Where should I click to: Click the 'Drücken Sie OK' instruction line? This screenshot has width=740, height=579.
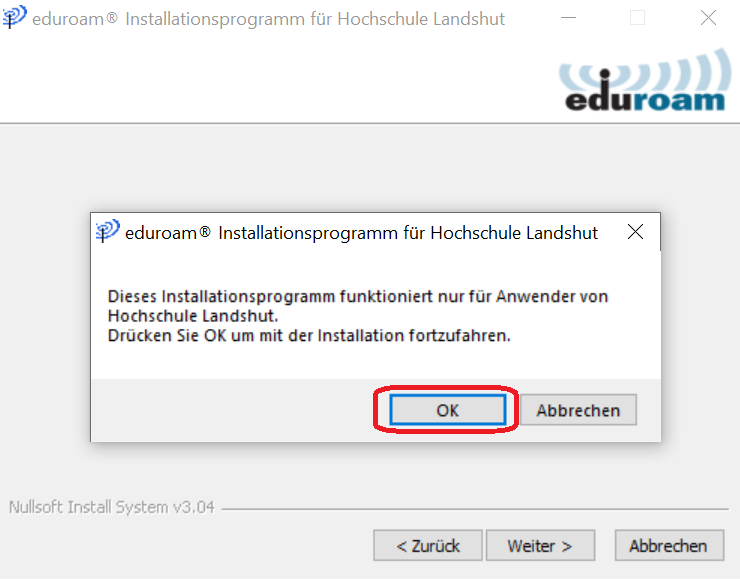point(309,336)
